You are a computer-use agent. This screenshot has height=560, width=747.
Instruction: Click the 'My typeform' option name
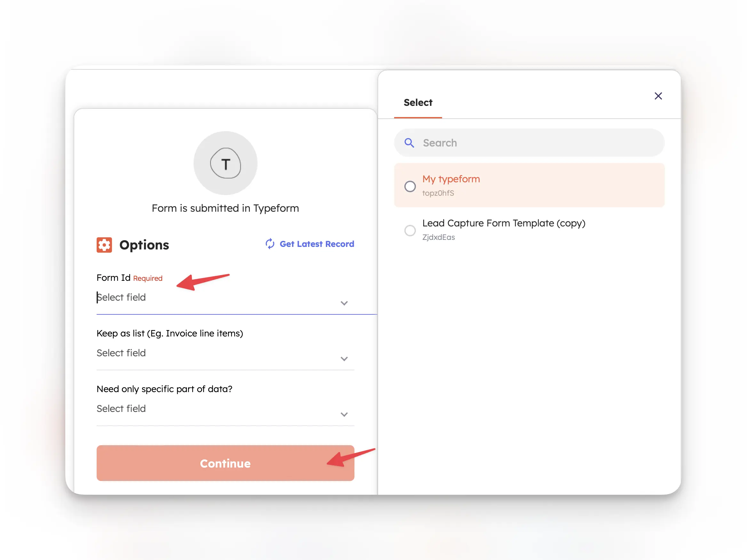tap(451, 179)
